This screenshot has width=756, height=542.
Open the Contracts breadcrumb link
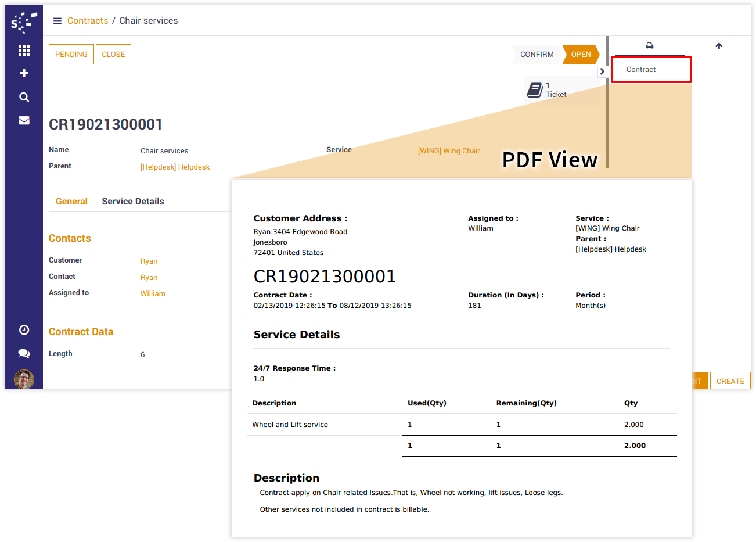coord(88,21)
